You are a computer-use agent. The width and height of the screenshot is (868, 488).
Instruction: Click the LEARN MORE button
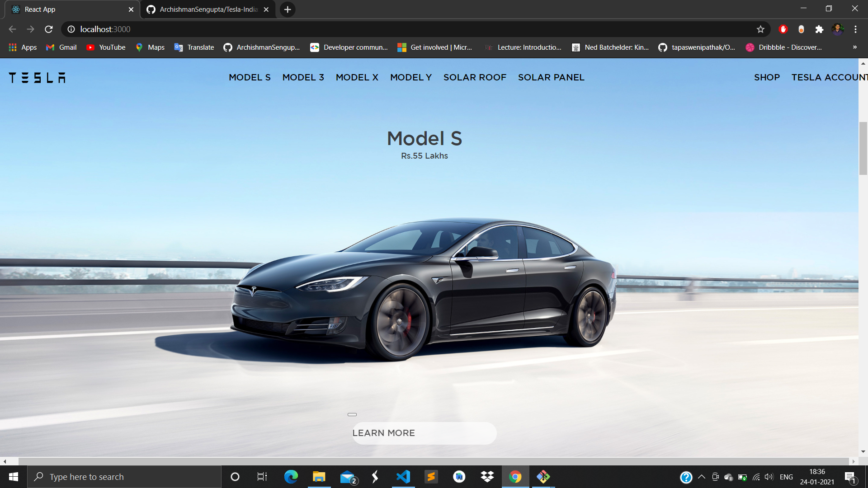coord(424,433)
